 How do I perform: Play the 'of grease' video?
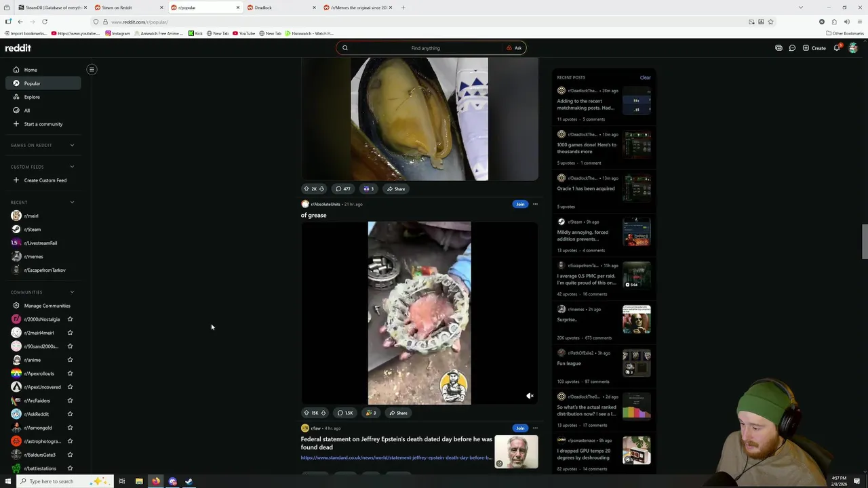(419, 313)
